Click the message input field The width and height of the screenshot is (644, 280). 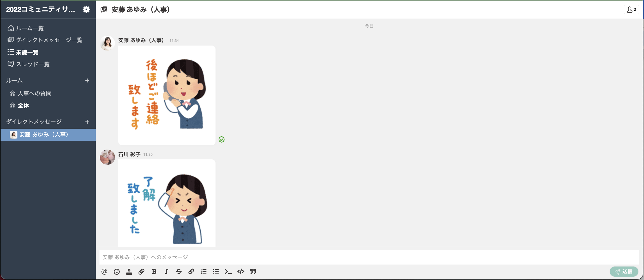coord(369,257)
